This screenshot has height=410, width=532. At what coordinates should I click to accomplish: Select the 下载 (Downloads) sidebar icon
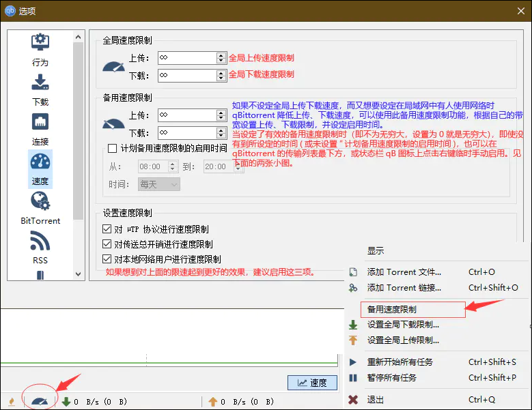pos(40,83)
